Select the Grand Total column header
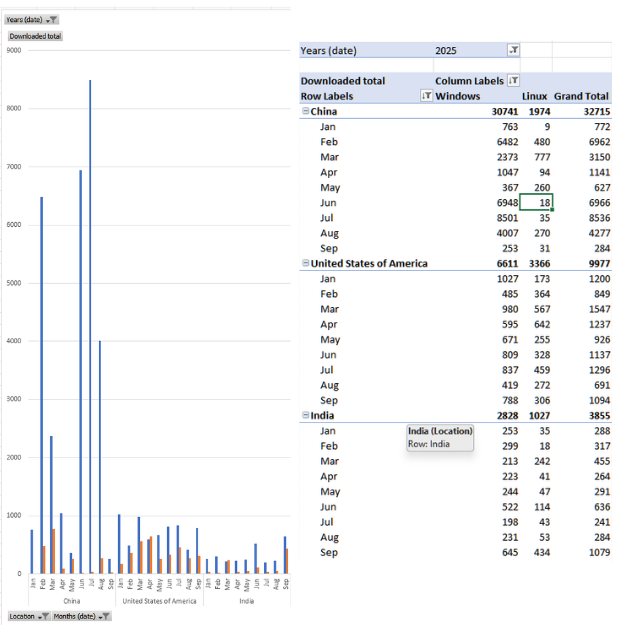Image resolution: width=625 pixels, height=625 pixels. (x=581, y=96)
